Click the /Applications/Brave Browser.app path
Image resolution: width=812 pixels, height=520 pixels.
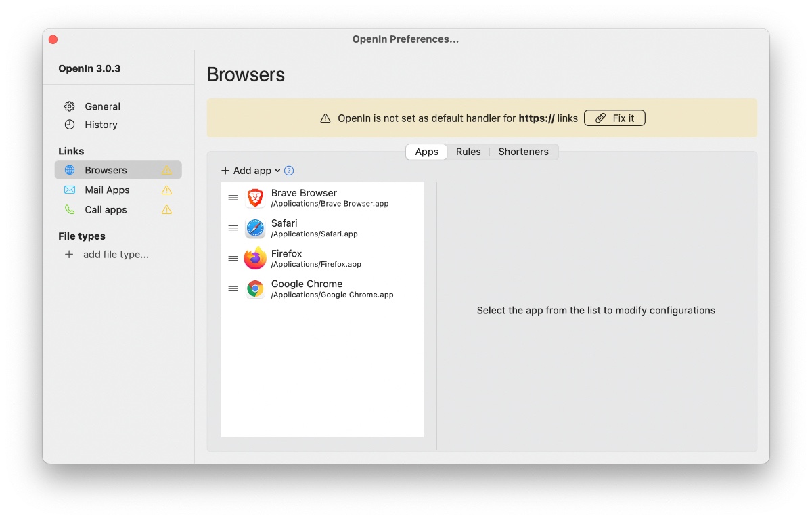330,204
